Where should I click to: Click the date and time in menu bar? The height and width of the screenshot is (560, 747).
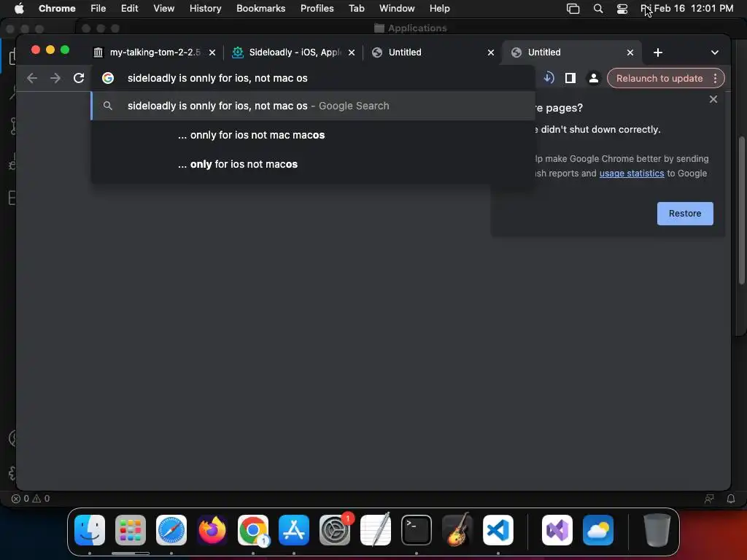coord(687,9)
